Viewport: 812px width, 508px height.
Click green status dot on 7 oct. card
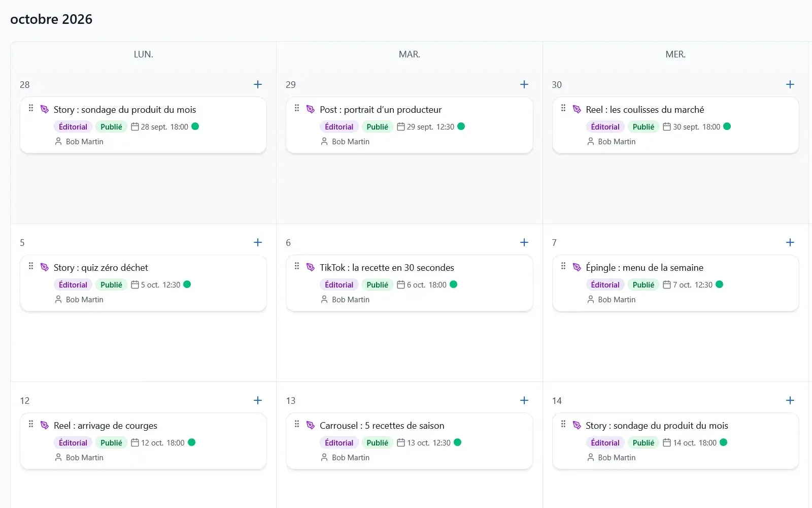pos(720,284)
